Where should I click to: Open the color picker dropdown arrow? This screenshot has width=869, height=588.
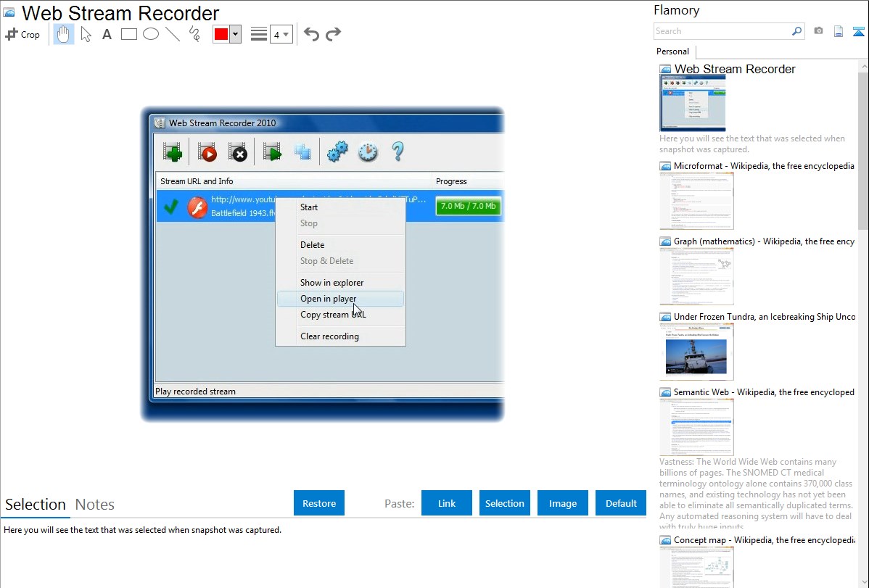tap(235, 34)
